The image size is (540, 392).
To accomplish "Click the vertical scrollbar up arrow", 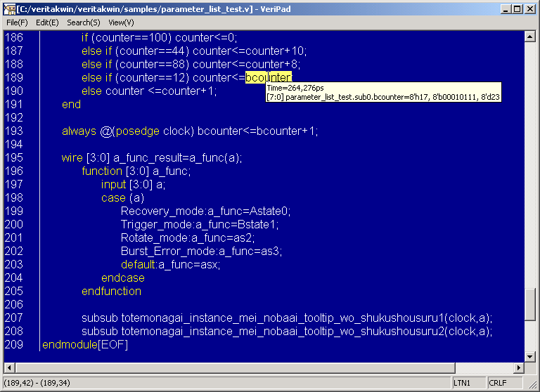I will point(531,36).
